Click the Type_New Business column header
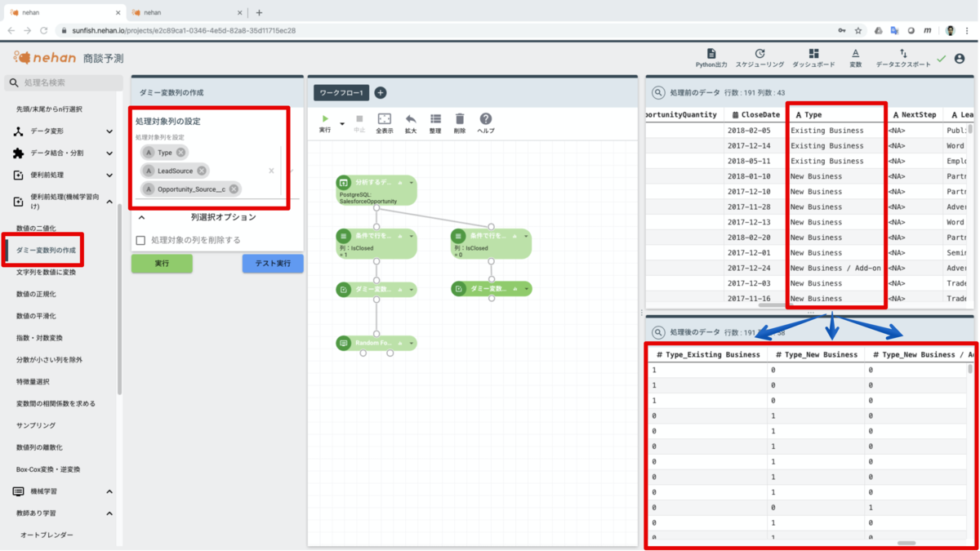This screenshot has width=980, height=551. [x=817, y=354]
